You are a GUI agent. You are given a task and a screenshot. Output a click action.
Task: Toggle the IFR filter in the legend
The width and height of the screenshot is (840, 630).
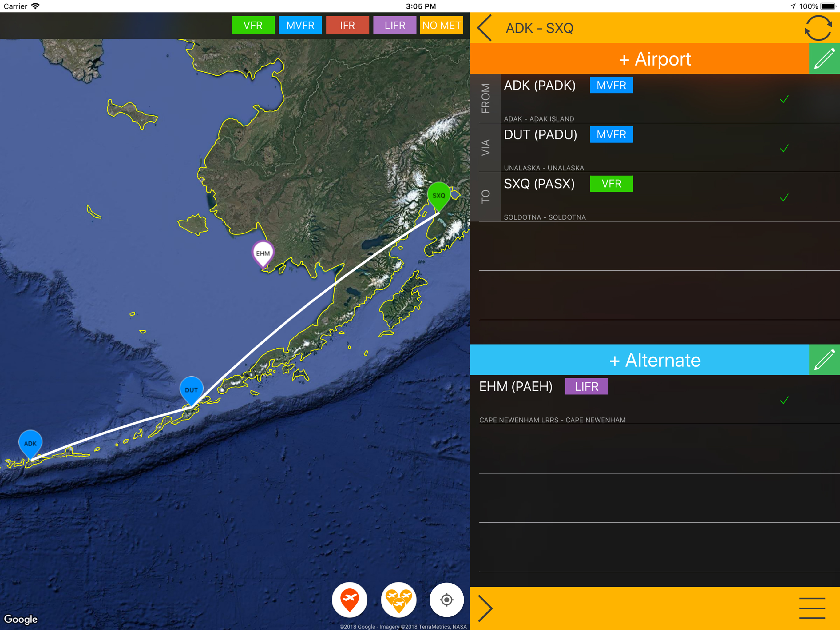tap(347, 26)
